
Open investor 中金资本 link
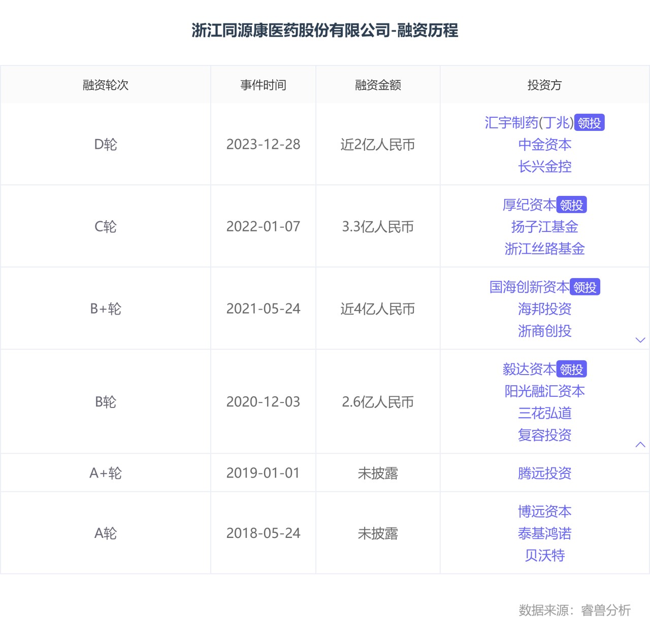point(544,145)
